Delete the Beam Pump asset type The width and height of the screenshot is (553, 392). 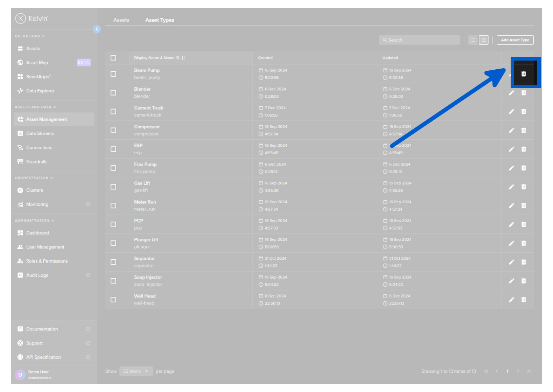tap(523, 74)
